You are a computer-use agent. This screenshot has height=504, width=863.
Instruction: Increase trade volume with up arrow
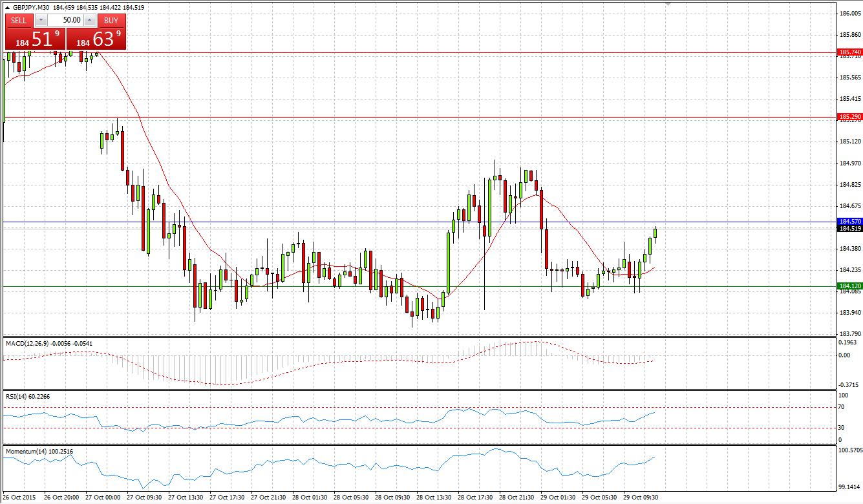tap(89, 20)
